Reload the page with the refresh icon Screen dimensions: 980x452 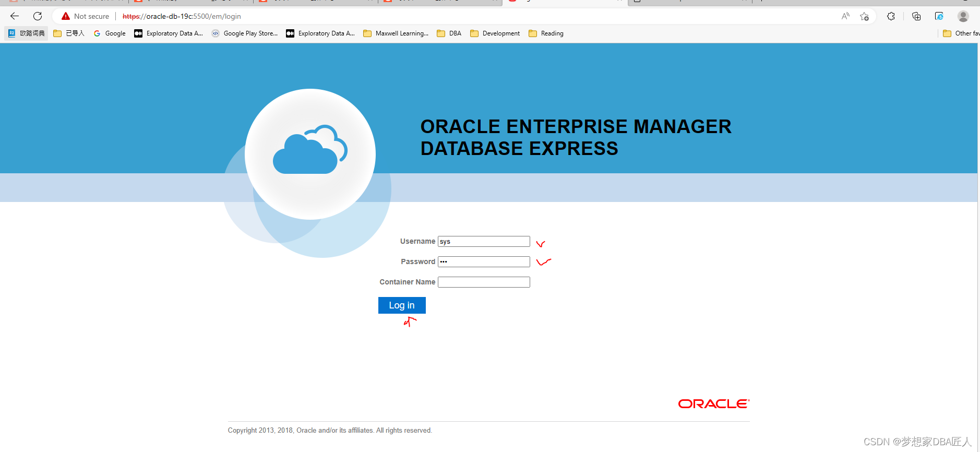[38, 16]
